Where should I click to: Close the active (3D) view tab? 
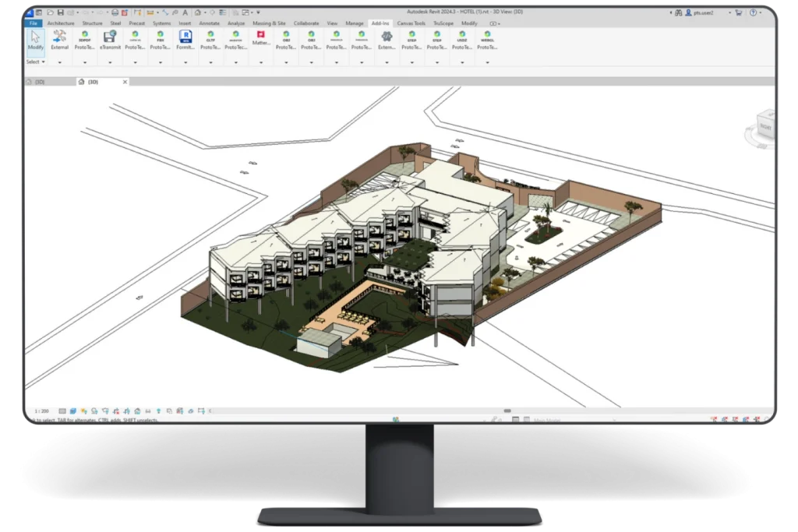[x=126, y=81]
